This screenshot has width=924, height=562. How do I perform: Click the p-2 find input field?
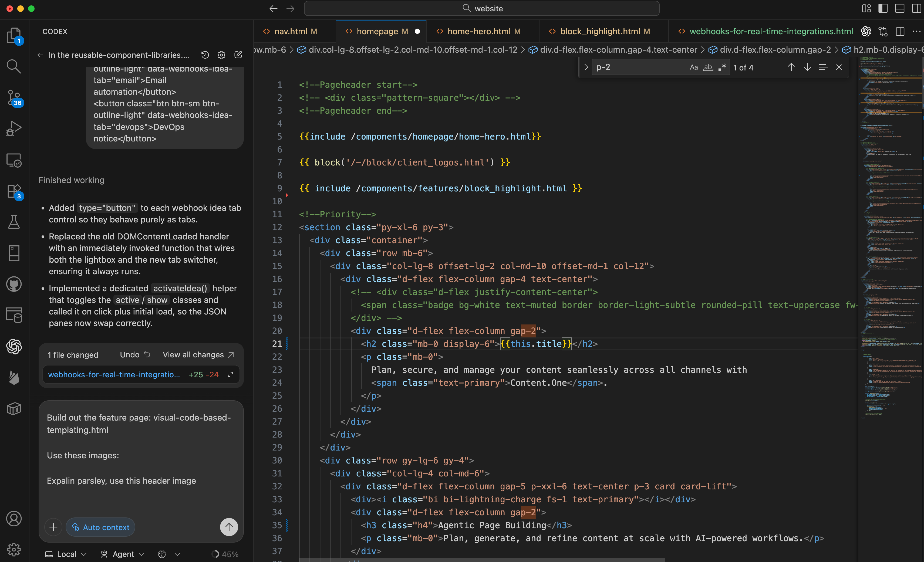pyautogui.click(x=638, y=67)
